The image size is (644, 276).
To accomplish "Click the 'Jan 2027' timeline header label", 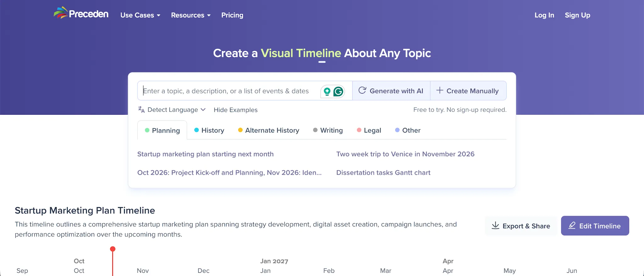I will click(274, 261).
